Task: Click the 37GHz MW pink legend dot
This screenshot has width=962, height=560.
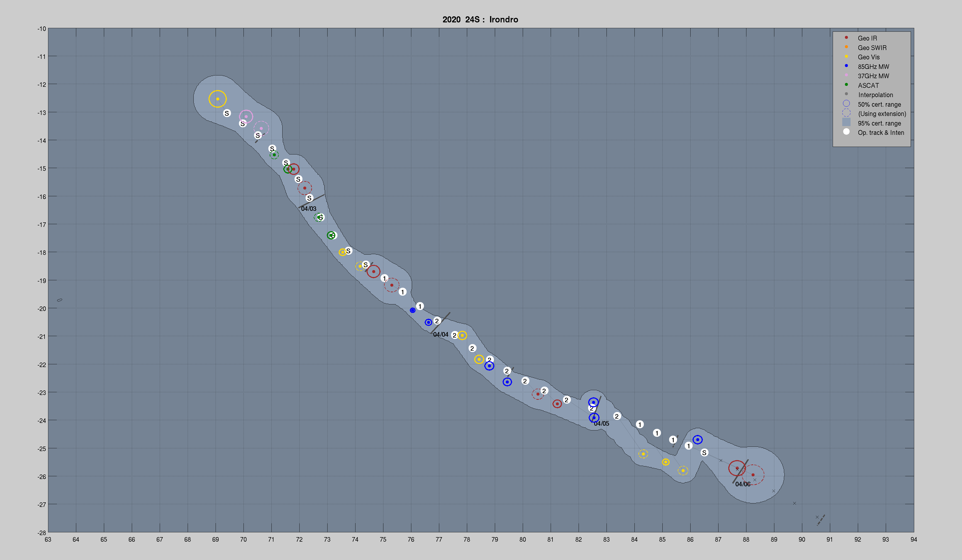Action: click(846, 75)
